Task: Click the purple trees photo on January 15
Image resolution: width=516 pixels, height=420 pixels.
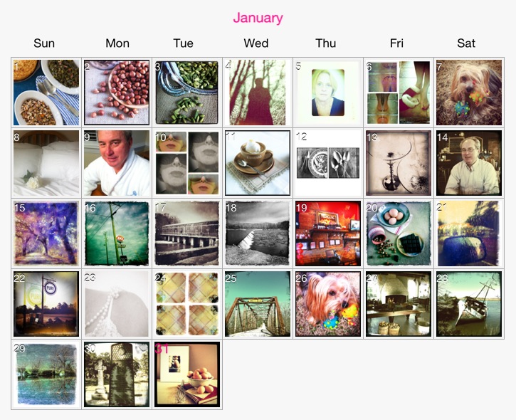Action: click(x=46, y=233)
